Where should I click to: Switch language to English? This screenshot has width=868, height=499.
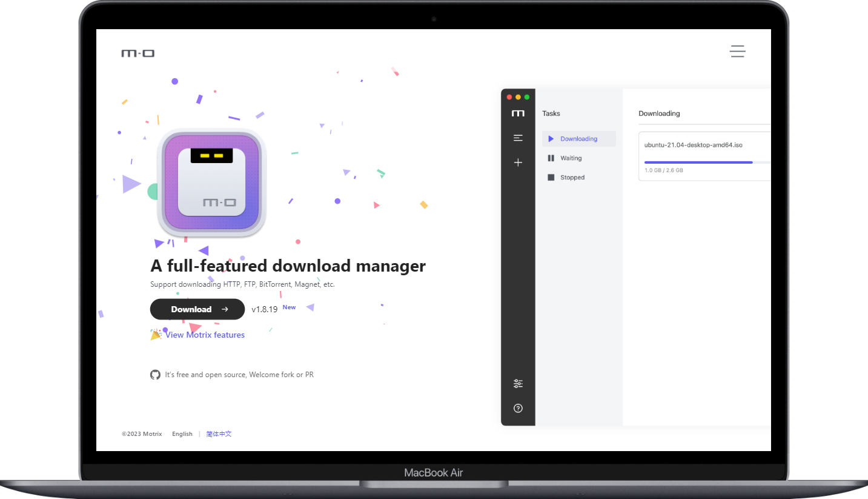182,434
